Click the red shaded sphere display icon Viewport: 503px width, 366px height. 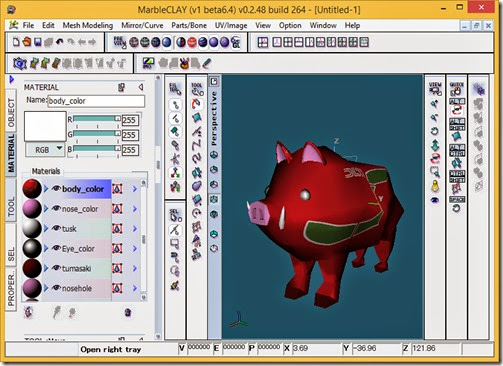click(x=192, y=42)
